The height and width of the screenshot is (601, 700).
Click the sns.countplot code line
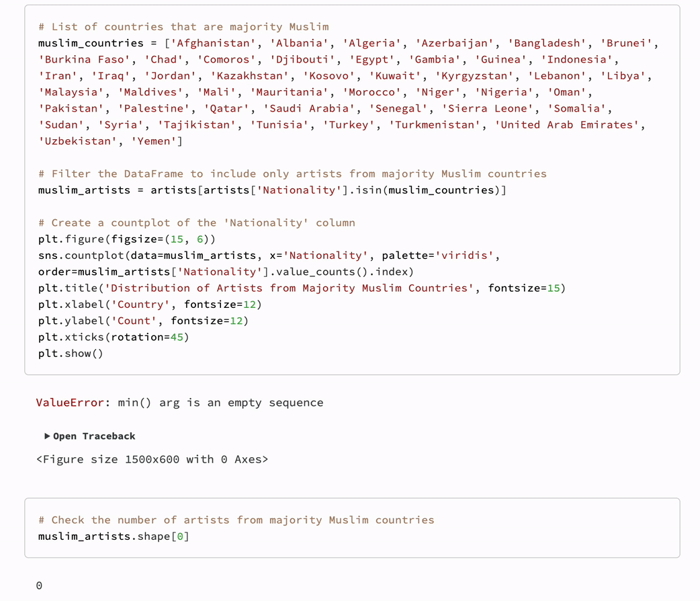(x=269, y=255)
